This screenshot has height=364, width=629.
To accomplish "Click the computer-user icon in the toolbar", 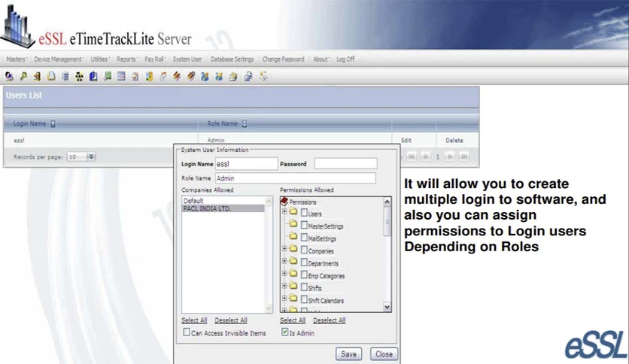I will (x=9, y=76).
